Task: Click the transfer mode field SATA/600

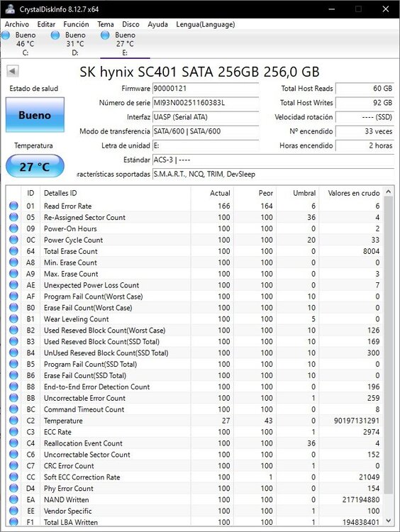Action: click(x=206, y=131)
